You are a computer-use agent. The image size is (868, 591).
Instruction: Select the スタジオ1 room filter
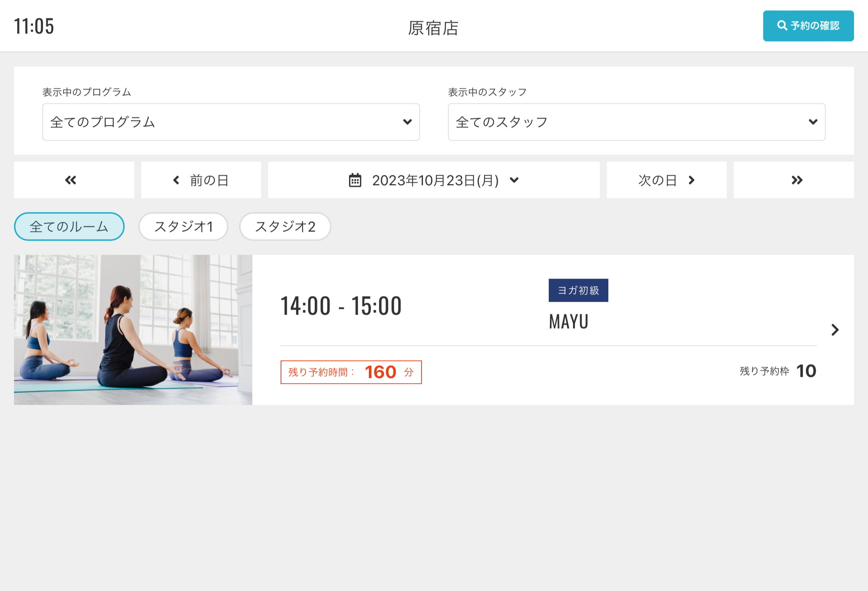pyautogui.click(x=183, y=226)
